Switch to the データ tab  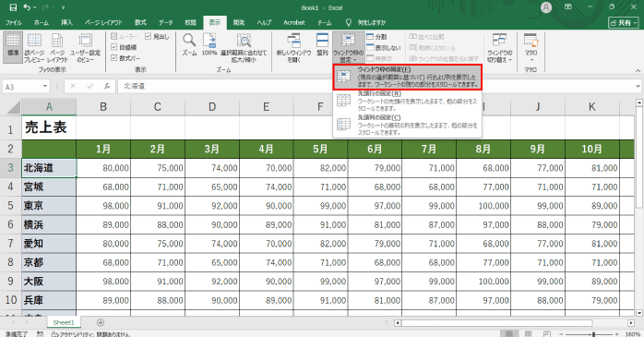(165, 22)
